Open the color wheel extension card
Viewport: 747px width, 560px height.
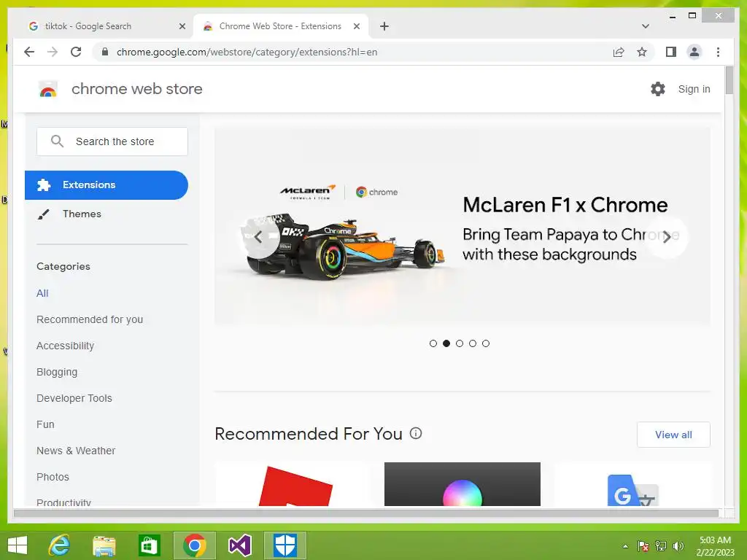462,484
